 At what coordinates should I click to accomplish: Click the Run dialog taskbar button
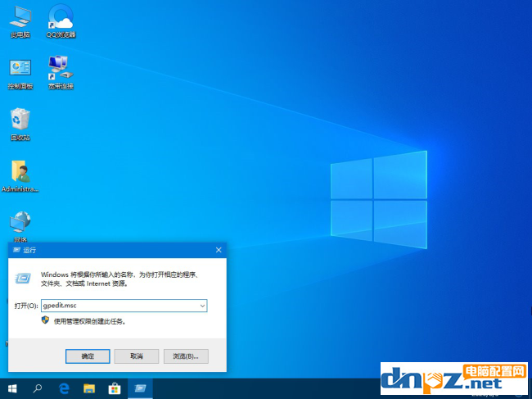pos(140,388)
